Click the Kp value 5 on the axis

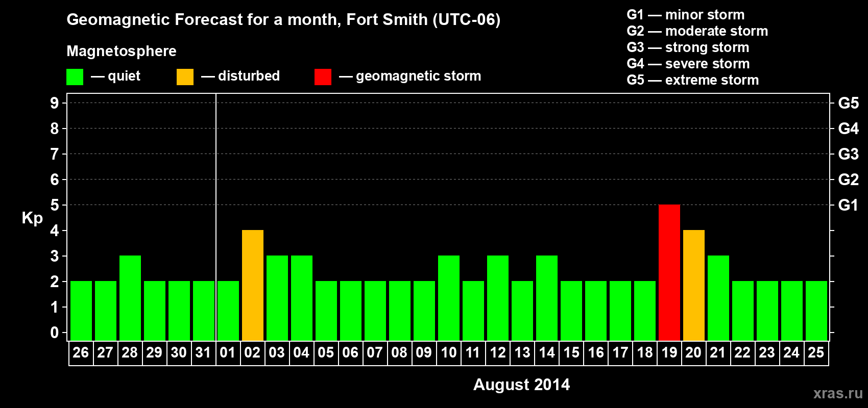[x=55, y=205]
